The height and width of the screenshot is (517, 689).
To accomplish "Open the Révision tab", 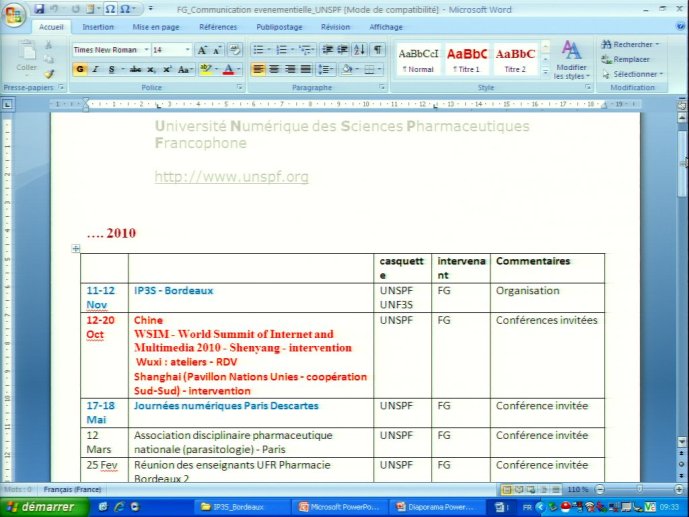I will tap(335, 27).
